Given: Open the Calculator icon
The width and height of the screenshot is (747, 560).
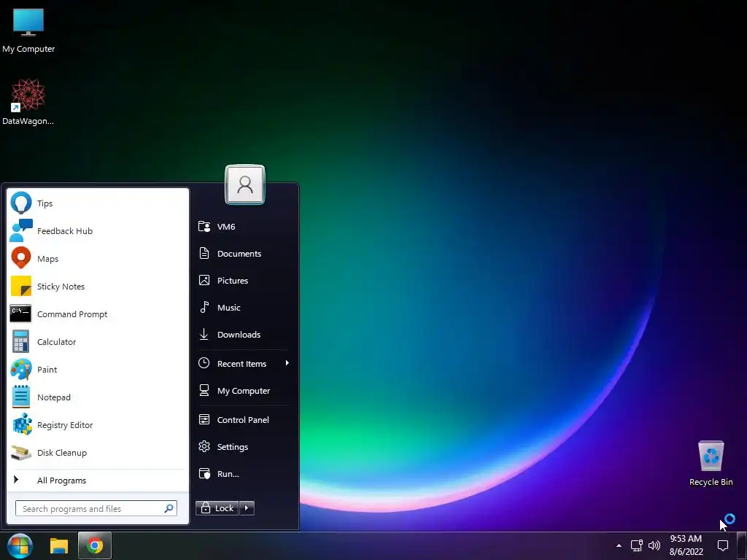Looking at the screenshot, I should click(20, 341).
